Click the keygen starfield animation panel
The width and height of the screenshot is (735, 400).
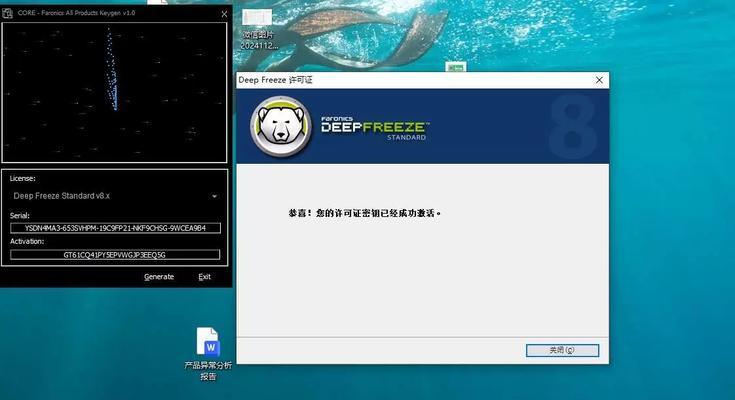114,93
